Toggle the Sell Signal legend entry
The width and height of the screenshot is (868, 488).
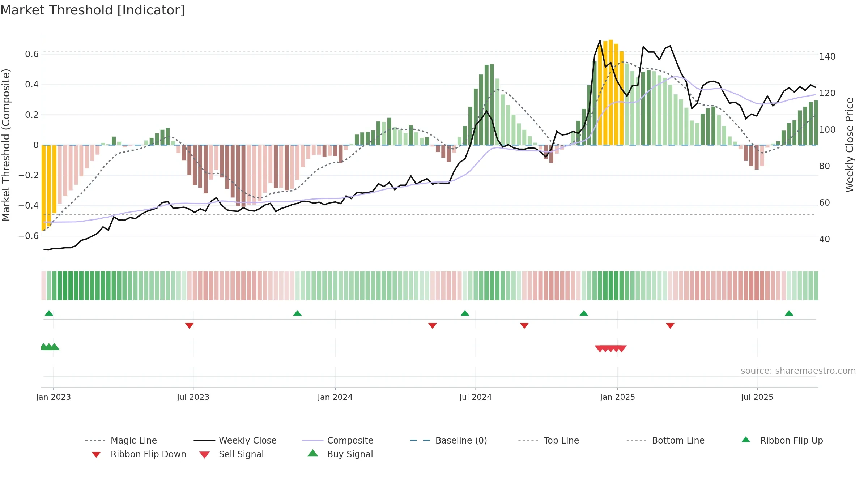click(231, 454)
